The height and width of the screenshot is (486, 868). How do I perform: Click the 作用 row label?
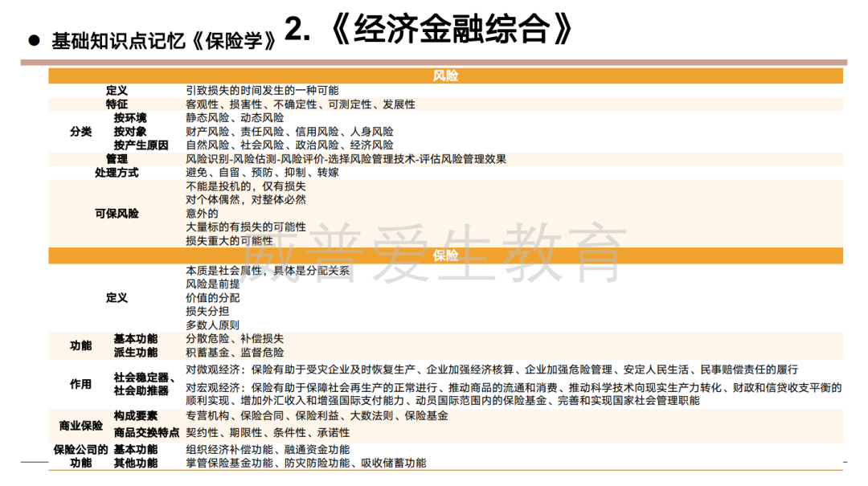pyautogui.click(x=81, y=384)
